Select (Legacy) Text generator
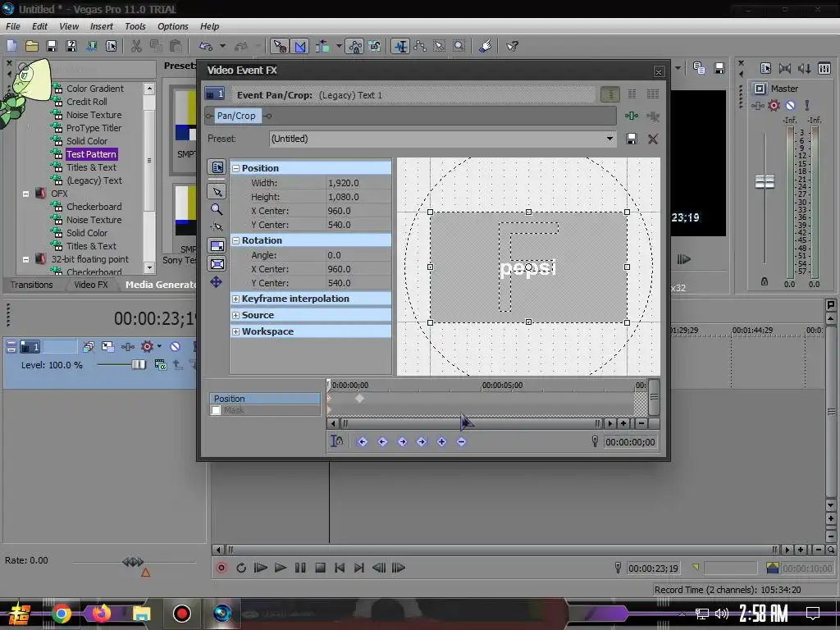The image size is (840, 630). click(94, 180)
